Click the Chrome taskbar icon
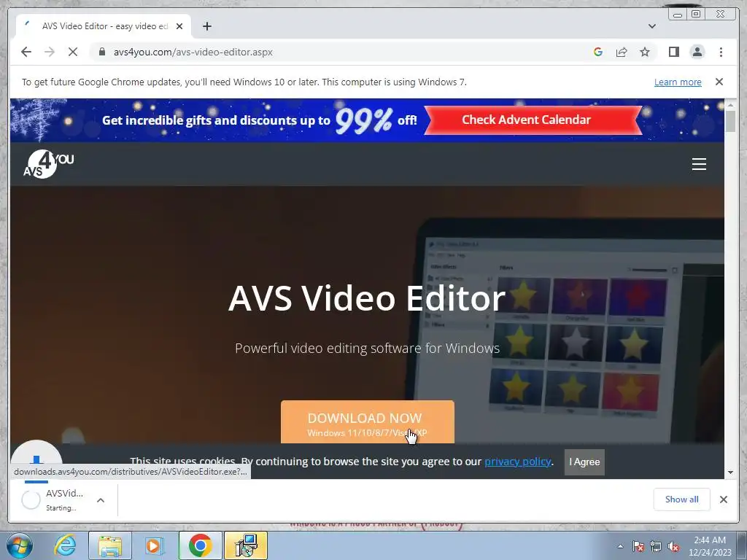Viewport: 747px width, 560px height. click(x=200, y=545)
